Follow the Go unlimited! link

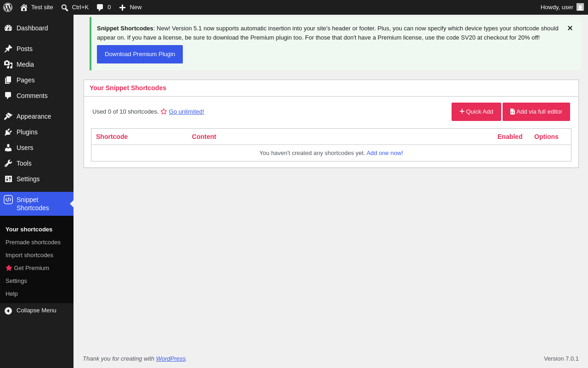coord(187,111)
